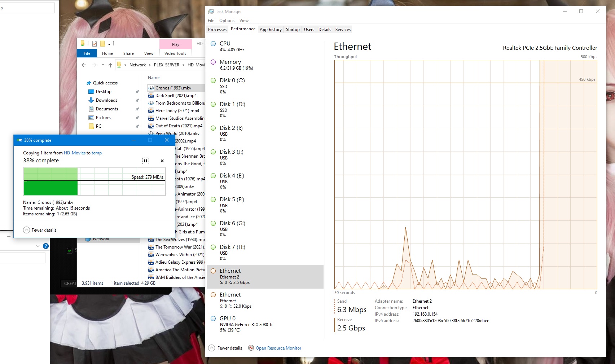Open the Options menu in Task Manager

[227, 21]
